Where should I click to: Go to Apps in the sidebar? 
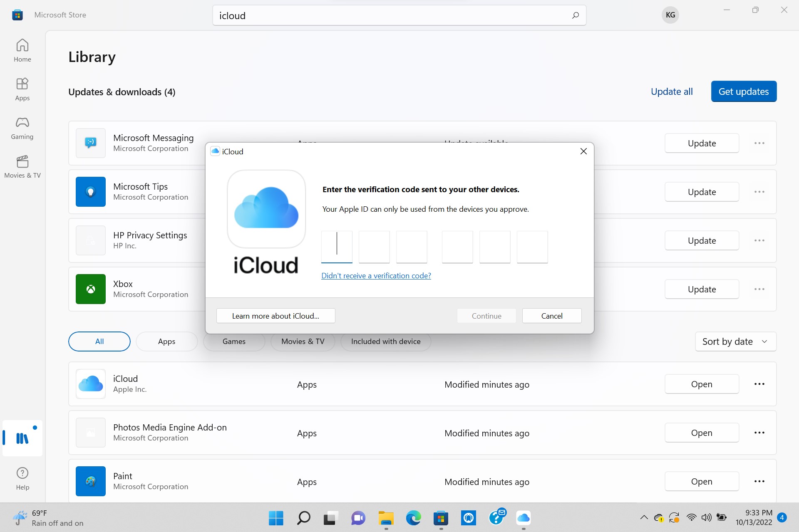(22, 89)
